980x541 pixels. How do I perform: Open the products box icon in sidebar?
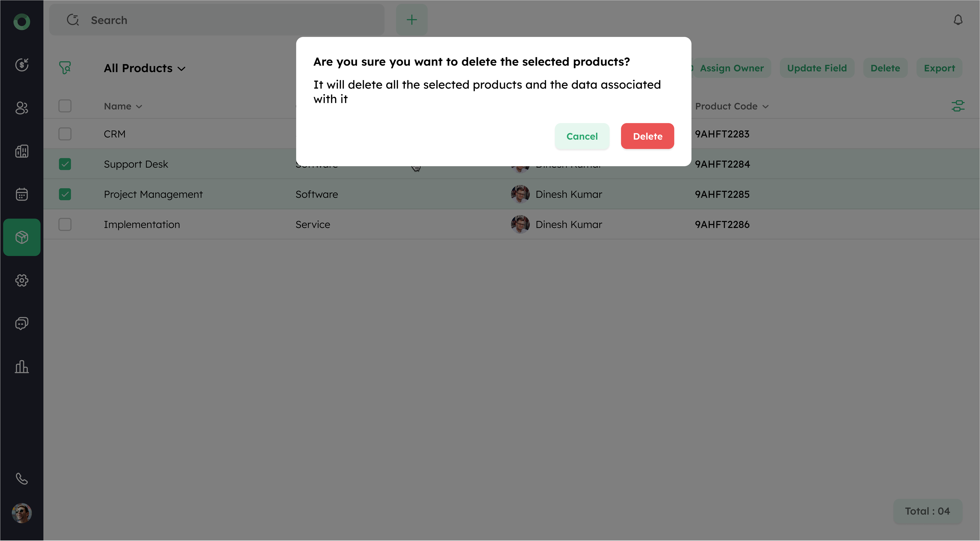pos(22,237)
